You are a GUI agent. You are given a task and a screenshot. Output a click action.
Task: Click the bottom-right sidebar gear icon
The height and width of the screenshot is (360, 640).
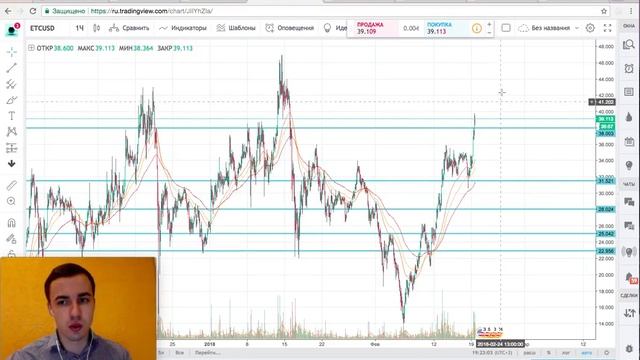coord(629,349)
